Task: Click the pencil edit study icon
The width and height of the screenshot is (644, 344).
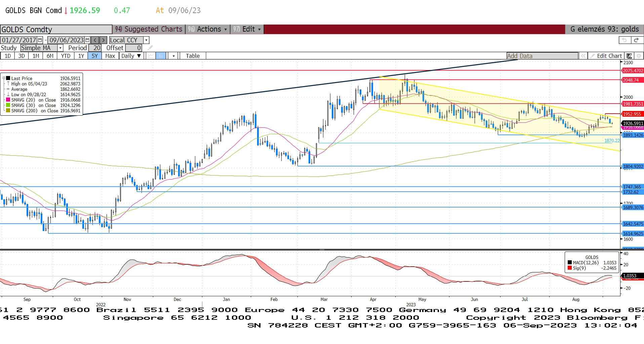Action: pyautogui.click(x=150, y=48)
